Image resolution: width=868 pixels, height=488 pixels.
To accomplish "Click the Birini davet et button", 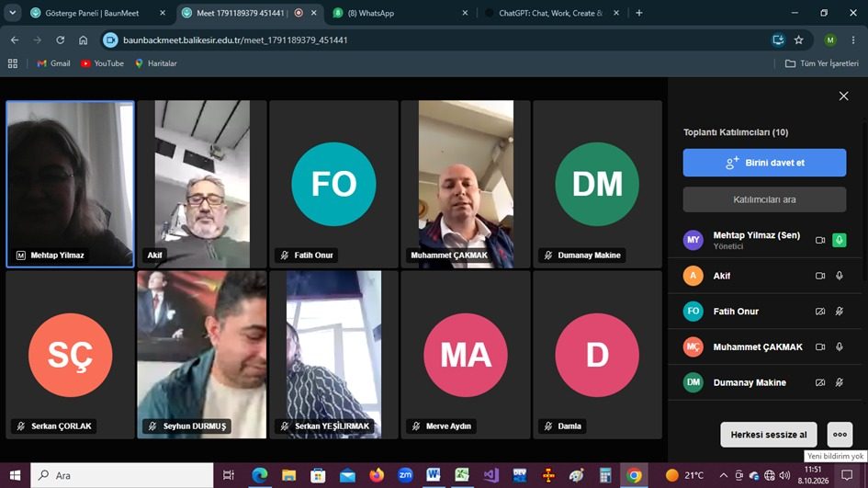I will [x=764, y=163].
